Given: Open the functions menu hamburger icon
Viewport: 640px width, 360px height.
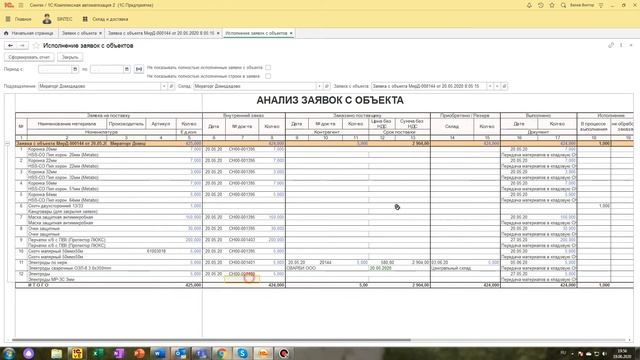Looking at the screenshot, I should point(21,5).
